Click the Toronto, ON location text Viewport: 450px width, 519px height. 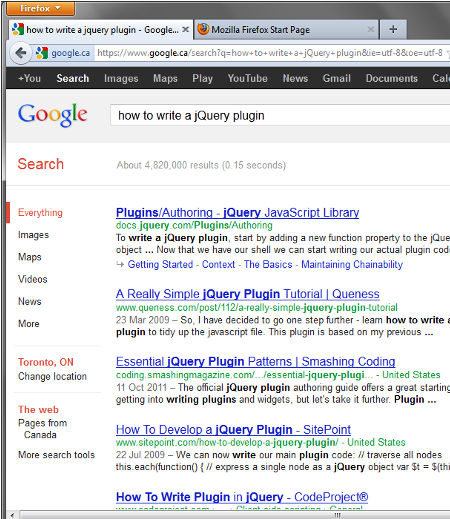[46, 362]
